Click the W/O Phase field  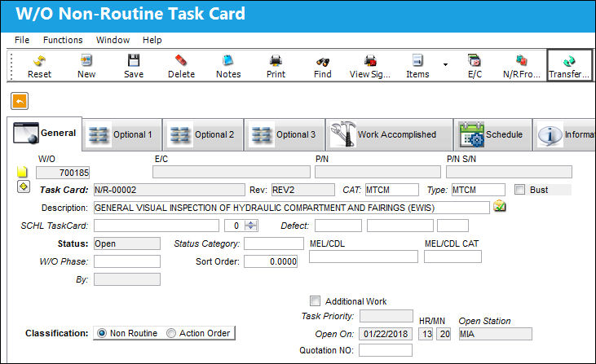[x=127, y=261]
